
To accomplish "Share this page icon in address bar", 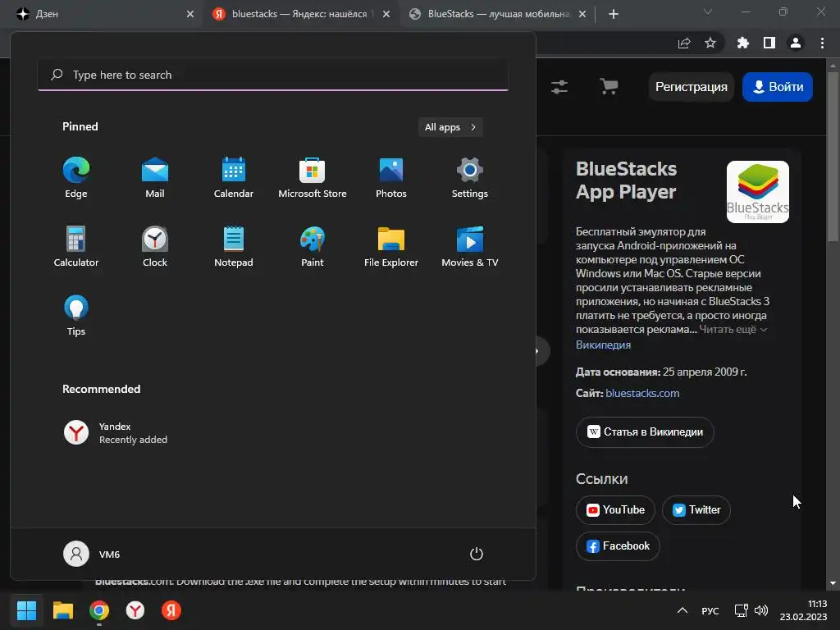I will [684, 43].
